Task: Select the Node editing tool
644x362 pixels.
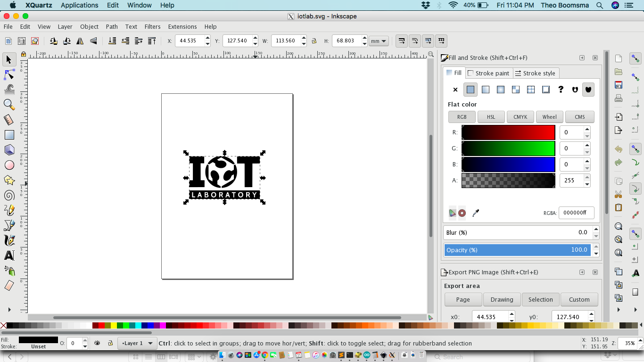Action: (x=8, y=74)
